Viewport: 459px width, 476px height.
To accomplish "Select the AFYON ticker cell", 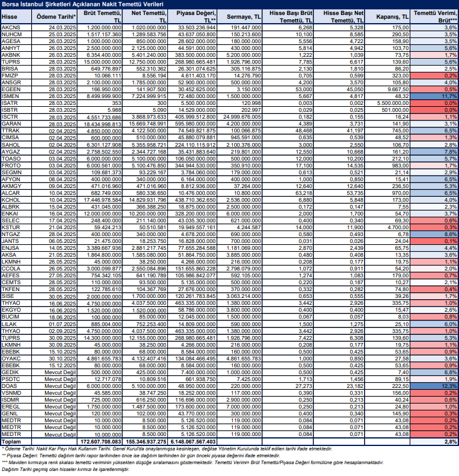I will 16,179.
